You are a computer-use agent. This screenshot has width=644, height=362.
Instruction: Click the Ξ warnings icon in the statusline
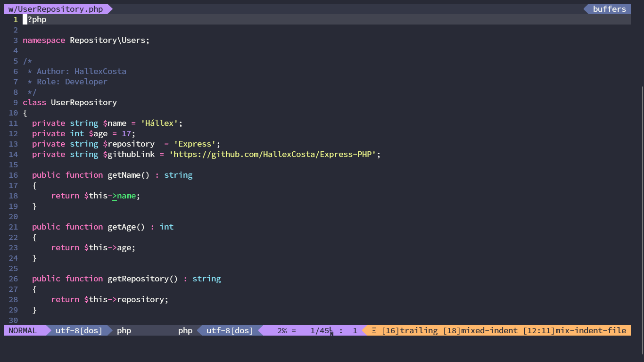[x=373, y=330]
